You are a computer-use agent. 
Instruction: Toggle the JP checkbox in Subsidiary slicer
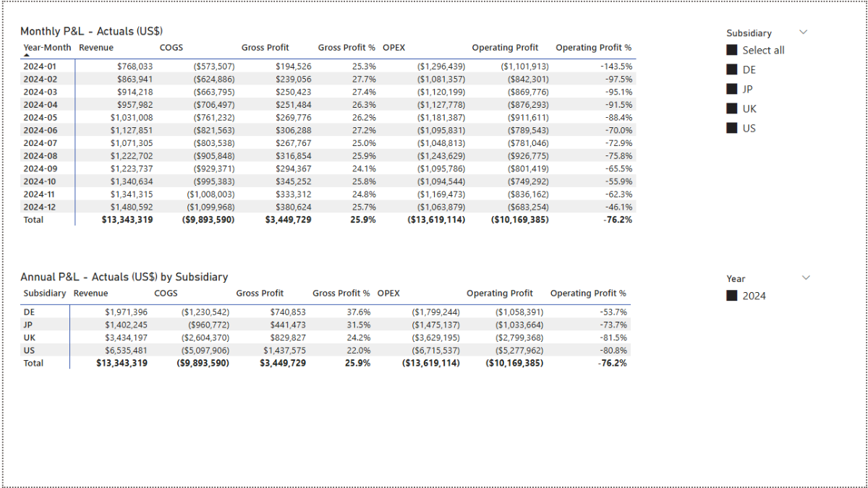[x=732, y=89]
